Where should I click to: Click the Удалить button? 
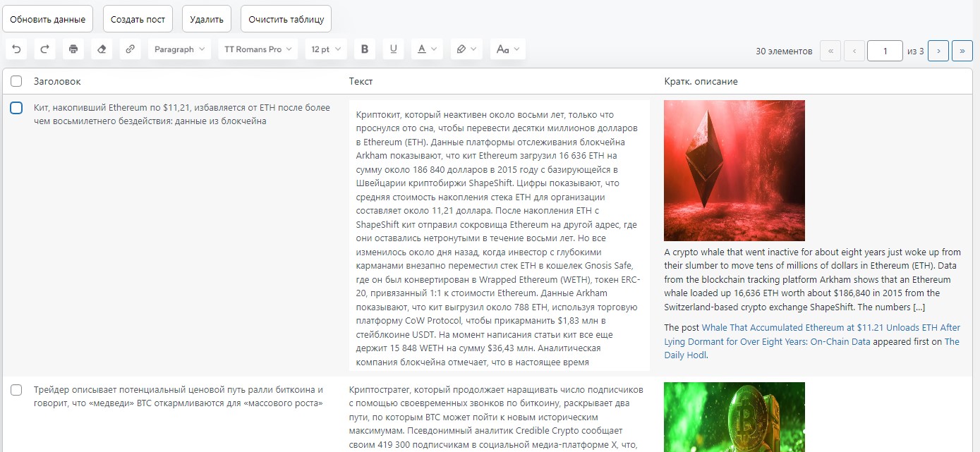click(x=207, y=19)
